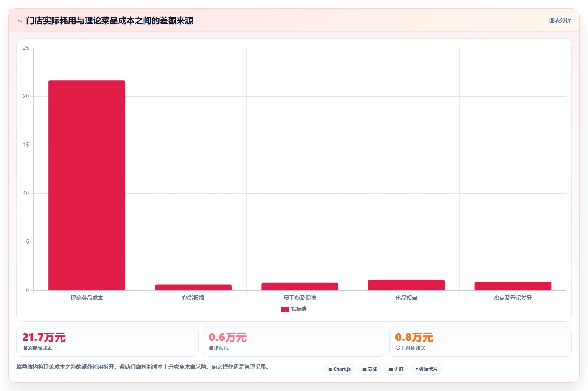Click the 理论菜品成本 x-axis label
588x391 pixels.
[x=87, y=298]
